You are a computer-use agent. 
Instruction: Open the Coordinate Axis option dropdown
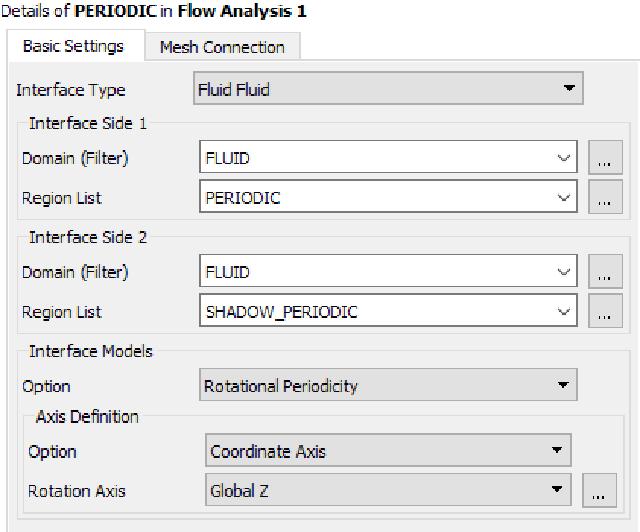tap(388, 451)
